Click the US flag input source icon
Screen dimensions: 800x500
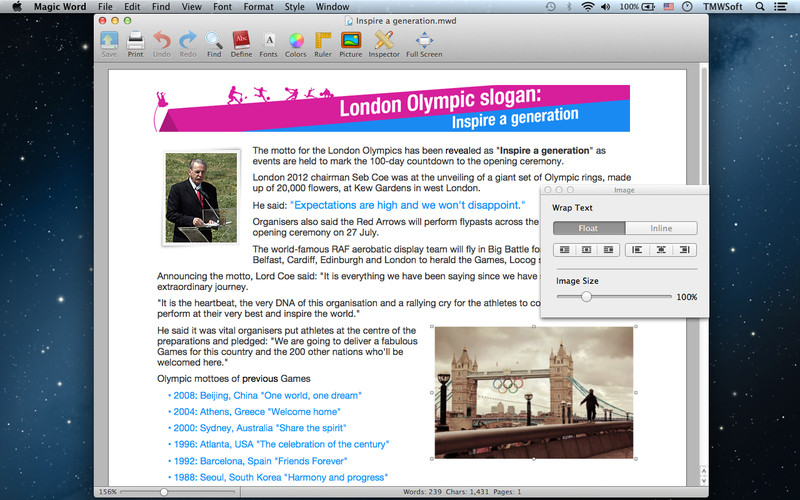tap(668, 7)
